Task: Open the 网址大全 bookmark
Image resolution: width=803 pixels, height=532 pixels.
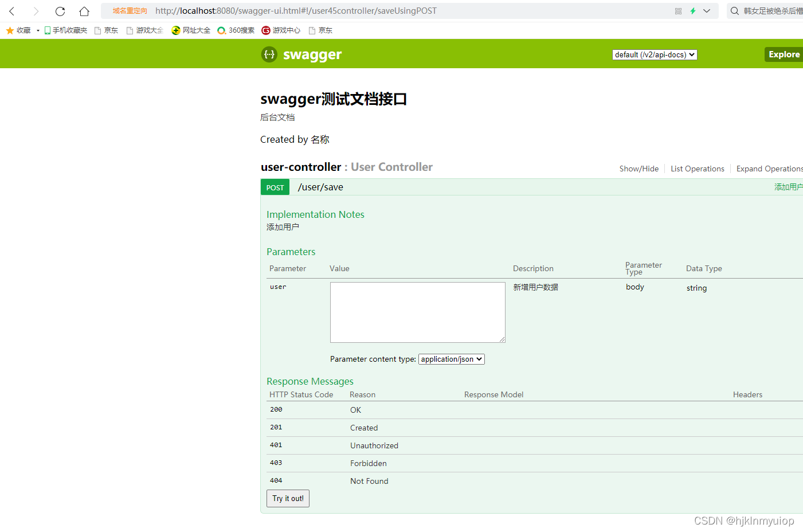Action: (191, 30)
